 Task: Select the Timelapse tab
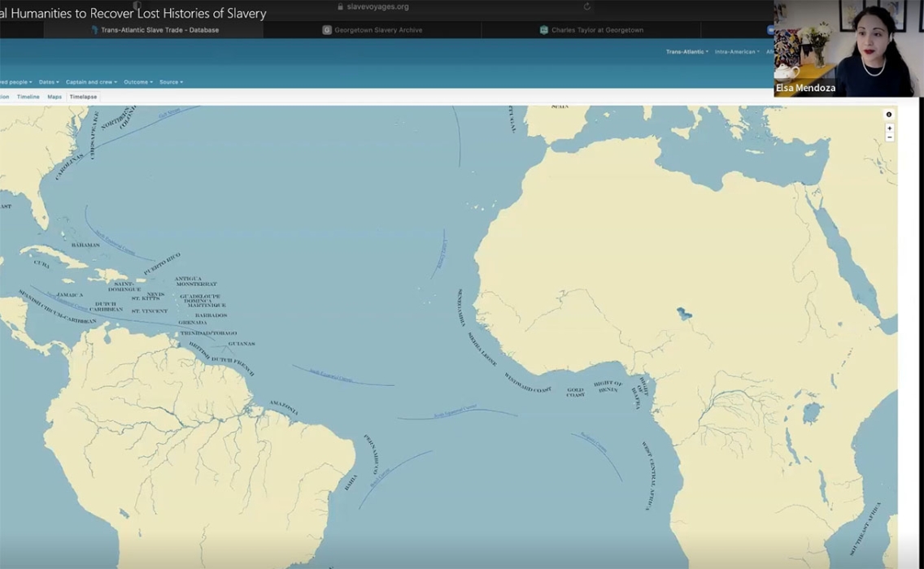[x=83, y=97]
